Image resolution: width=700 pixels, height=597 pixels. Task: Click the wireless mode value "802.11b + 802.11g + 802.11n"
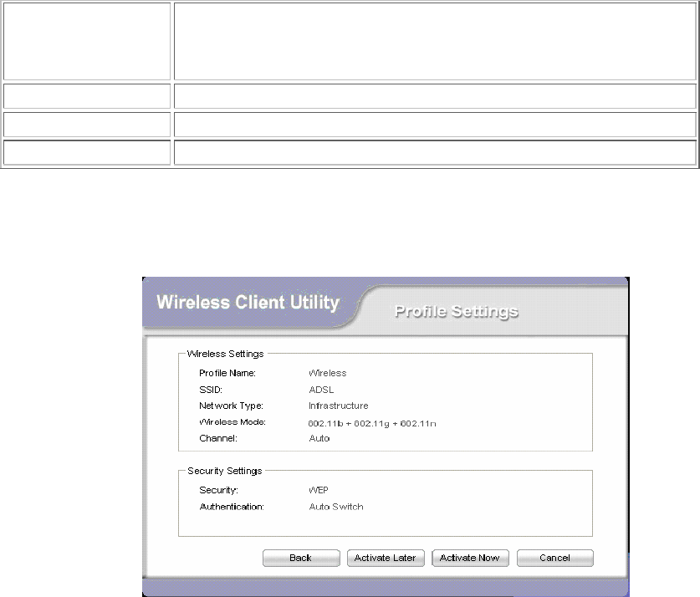tap(372, 423)
